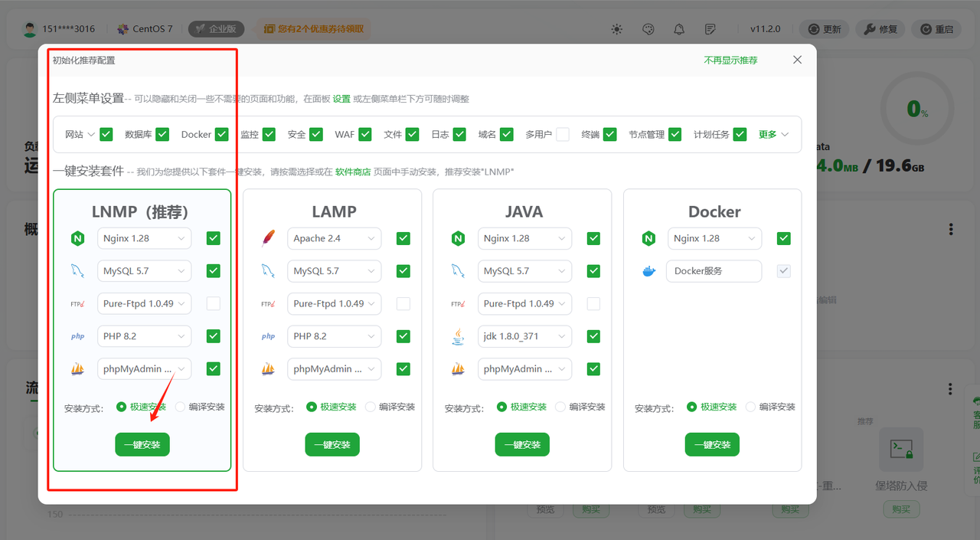
Task: Click the Nginx logo icon in LNMP card
Action: click(77, 238)
